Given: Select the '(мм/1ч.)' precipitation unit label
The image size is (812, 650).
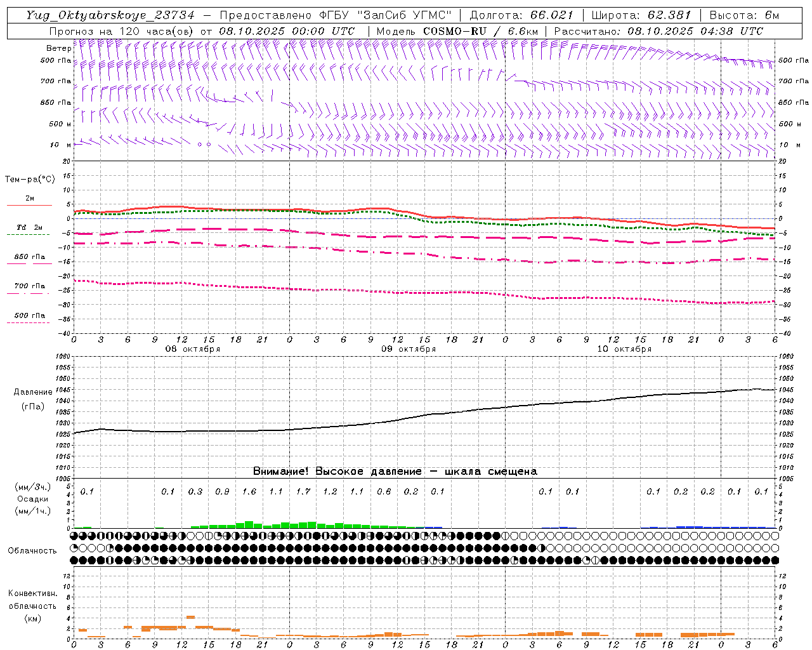Looking at the screenshot, I should click(32, 511).
